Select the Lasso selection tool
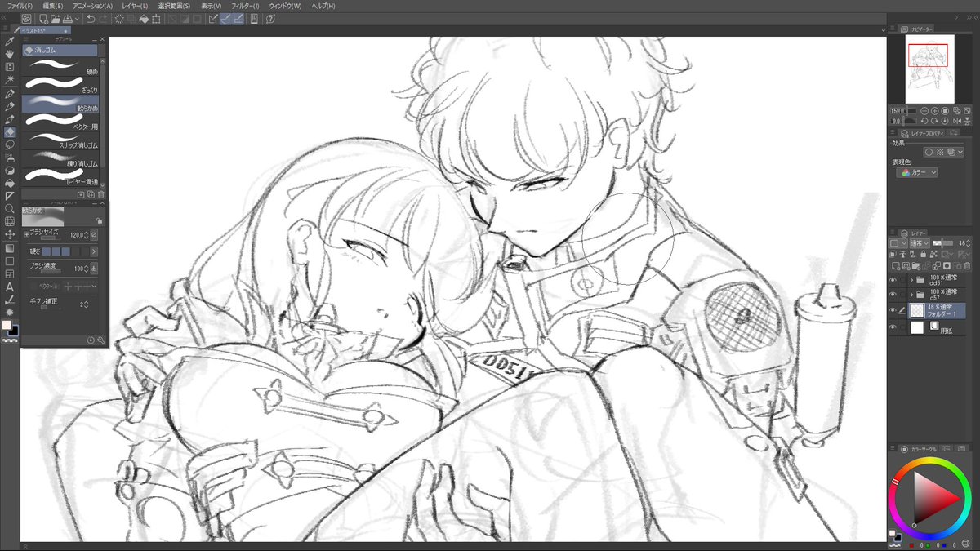The height and width of the screenshot is (551, 980). [x=10, y=144]
